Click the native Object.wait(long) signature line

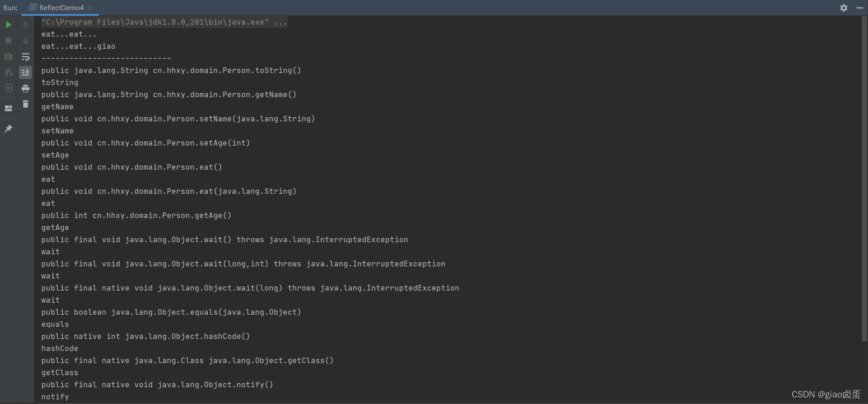250,288
